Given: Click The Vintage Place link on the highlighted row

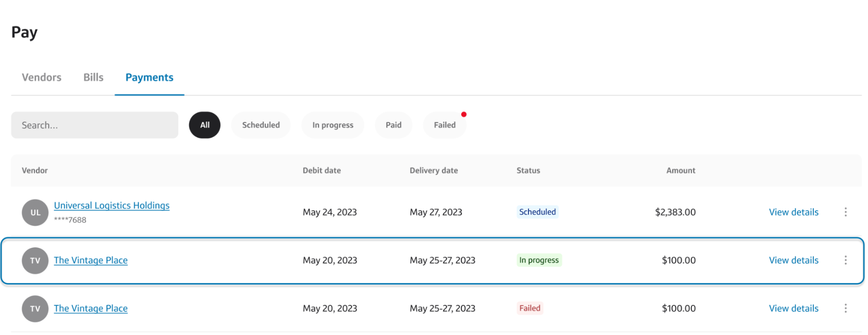Looking at the screenshot, I should [91, 260].
